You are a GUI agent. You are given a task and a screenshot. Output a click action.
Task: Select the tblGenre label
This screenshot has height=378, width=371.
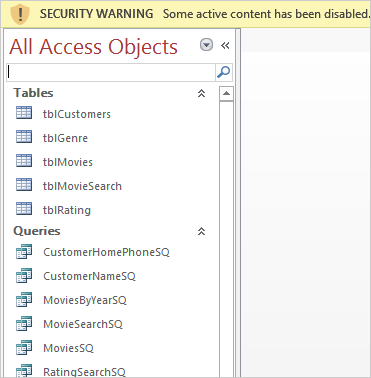65,138
